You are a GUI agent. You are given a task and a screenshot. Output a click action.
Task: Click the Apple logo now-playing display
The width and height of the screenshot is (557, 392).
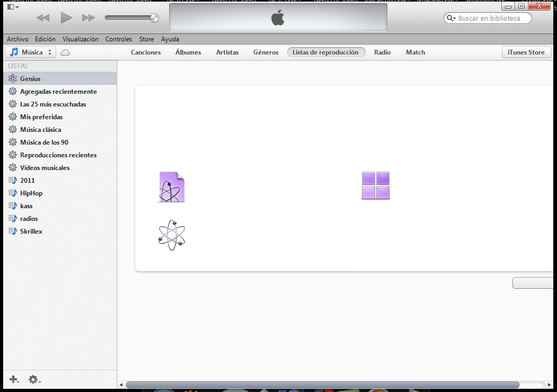(x=278, y=17)
